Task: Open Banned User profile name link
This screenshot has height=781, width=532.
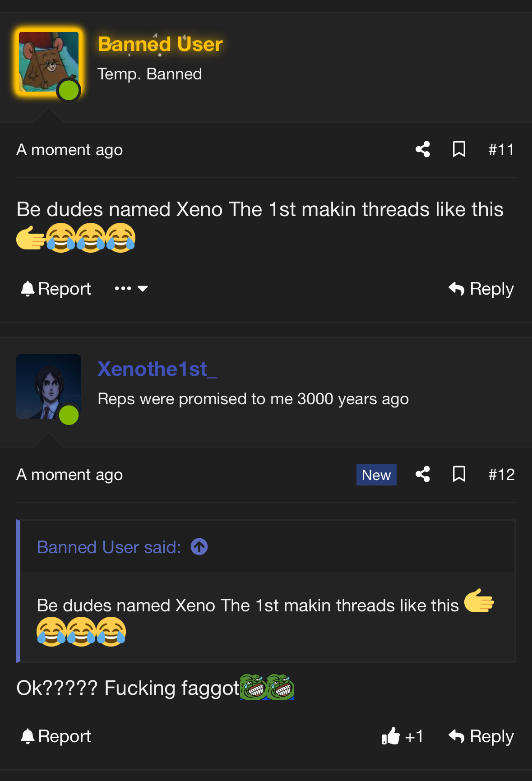Action: pos(160,44)
